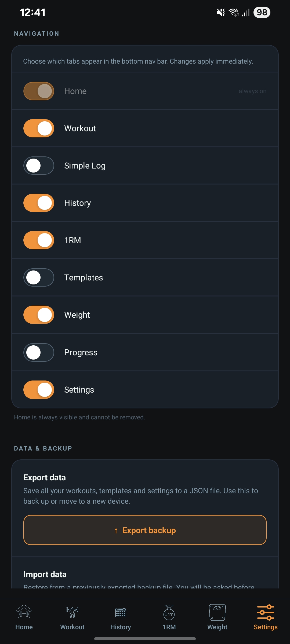Image resolution: width=290 pixels, height=644 pixels.
Task: Tap the 1RM medal icon
Action: tap(169, 613)
